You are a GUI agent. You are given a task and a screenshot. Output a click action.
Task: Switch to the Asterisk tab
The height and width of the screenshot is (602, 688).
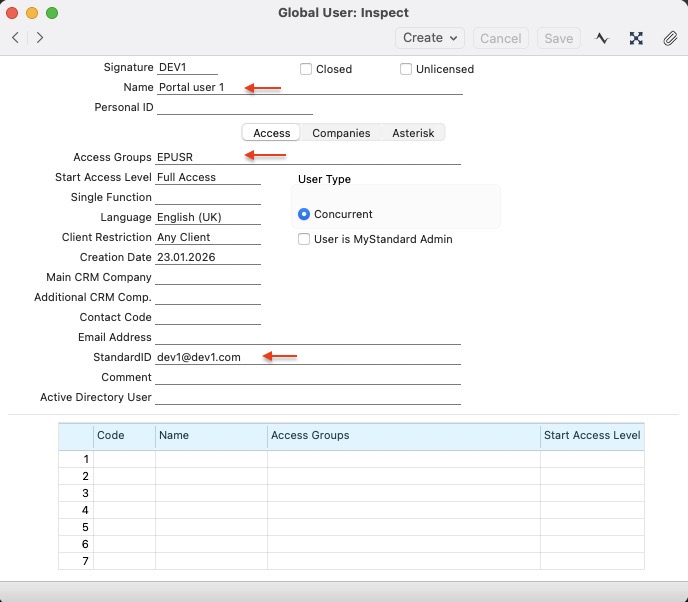pos(413,133)
